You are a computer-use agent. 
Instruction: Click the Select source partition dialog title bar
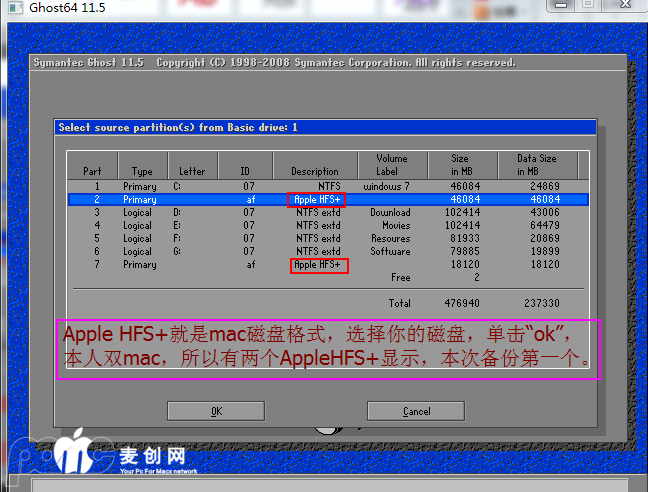tap(325, 127)
